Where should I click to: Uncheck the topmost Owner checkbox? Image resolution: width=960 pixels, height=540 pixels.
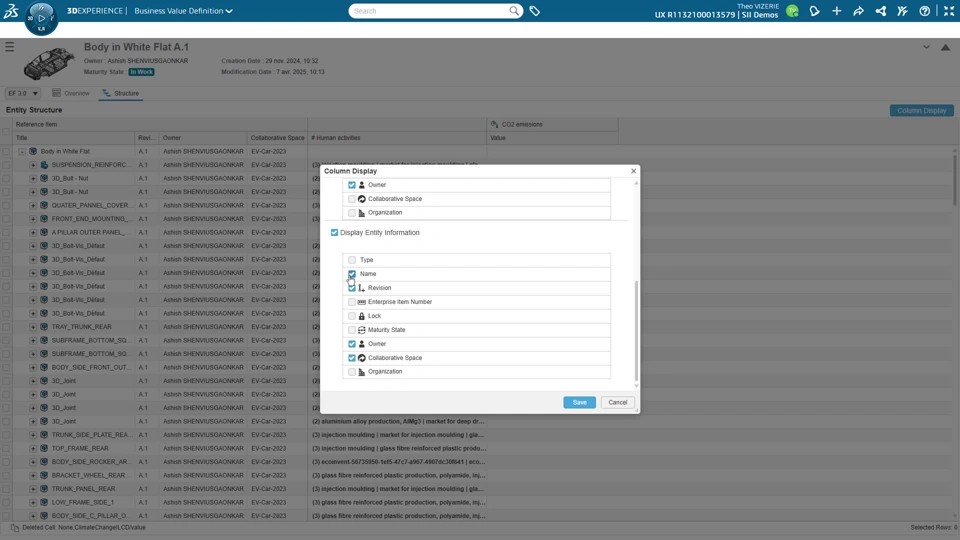click(x=352, y=185)
